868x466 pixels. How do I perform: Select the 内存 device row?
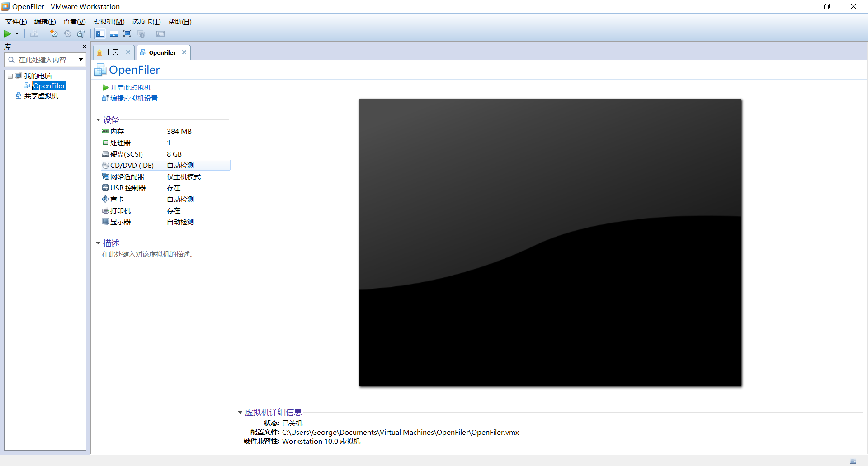[165, 131]
